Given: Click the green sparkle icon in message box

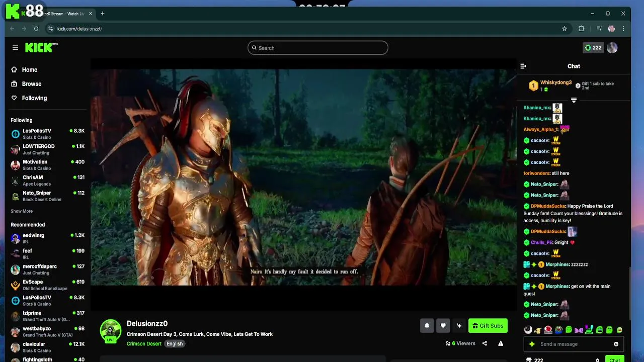Looking at the screenshot, I should (x=532, y=344).
